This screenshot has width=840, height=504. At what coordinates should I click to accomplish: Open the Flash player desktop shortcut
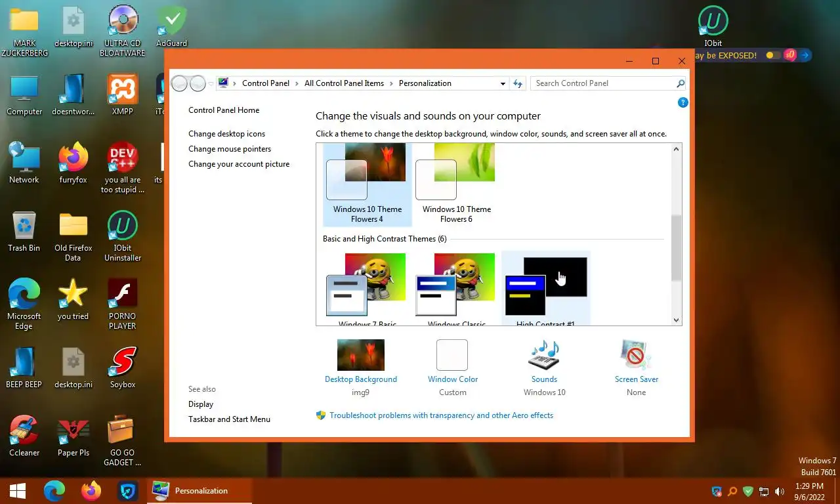click(123, 304)
